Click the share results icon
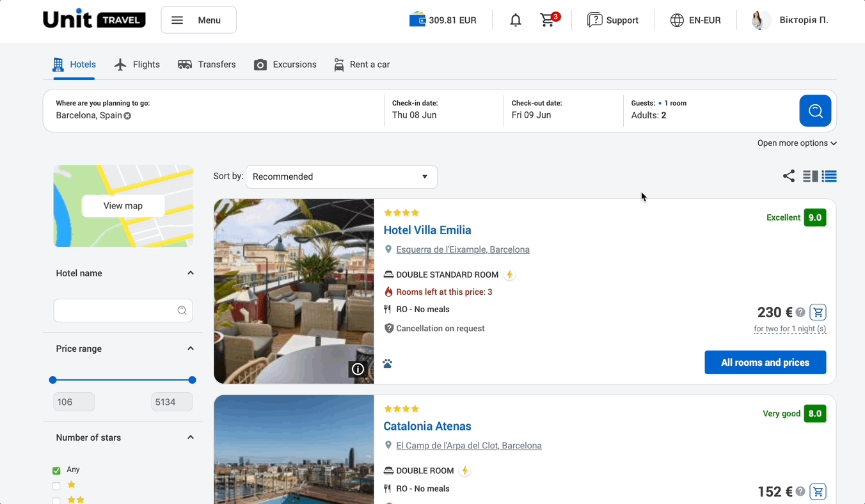 pyautogui.click(x=788, y=177)
